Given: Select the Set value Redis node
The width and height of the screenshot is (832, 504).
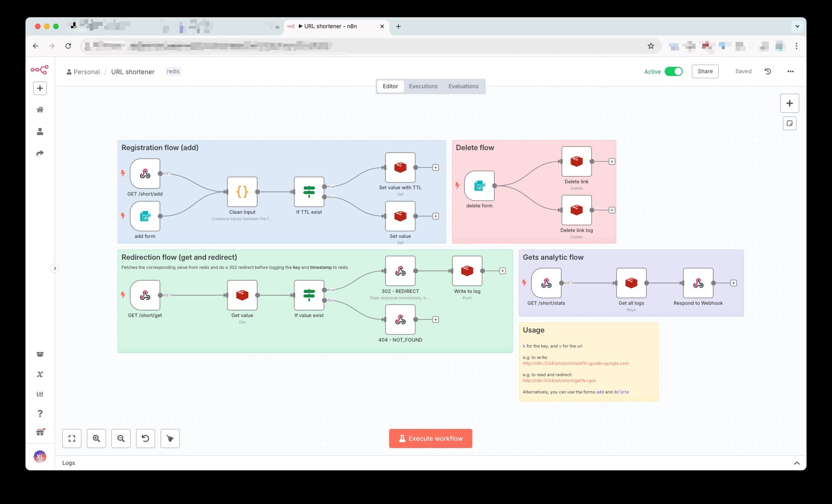Looking at the screenshot, I should coord(400,216).
